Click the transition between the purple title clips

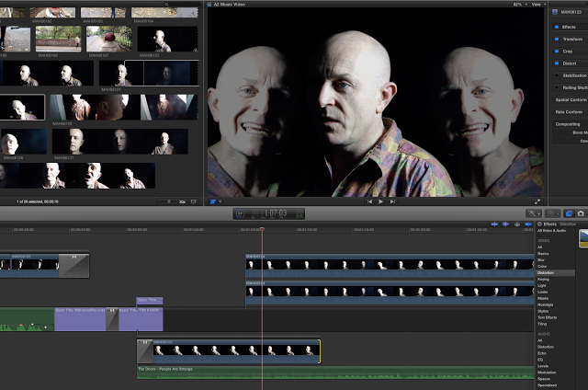pos(112,319)
